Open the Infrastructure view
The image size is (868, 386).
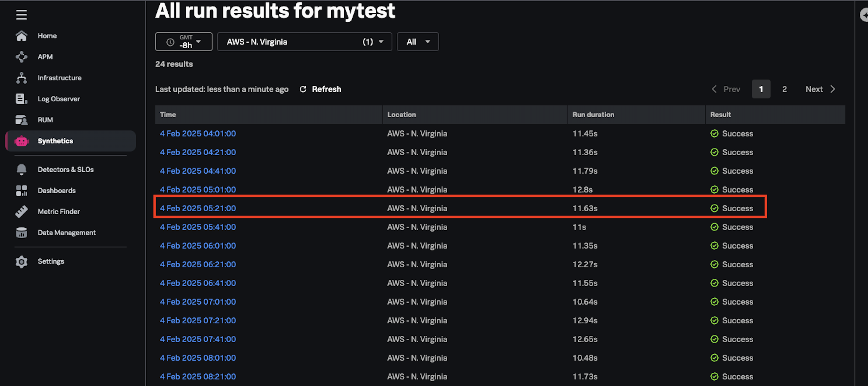[x=60, y=78]
